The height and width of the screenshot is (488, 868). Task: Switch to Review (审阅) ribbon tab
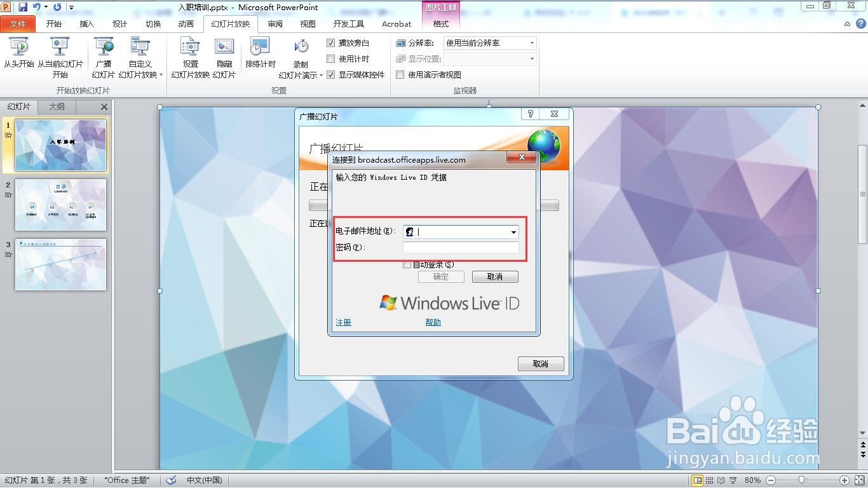click(275, 24)
